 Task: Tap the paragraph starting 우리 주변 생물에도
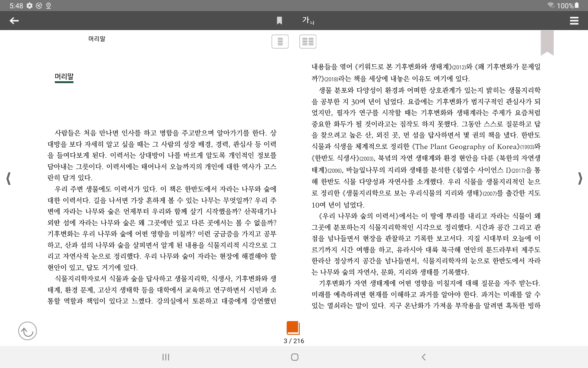[x=162, y=228]
